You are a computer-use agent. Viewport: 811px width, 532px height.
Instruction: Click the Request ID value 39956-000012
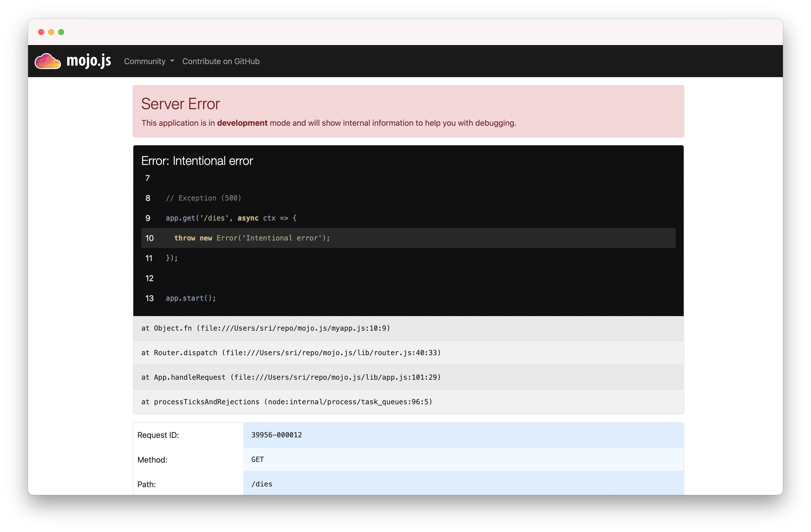point(276,435)
